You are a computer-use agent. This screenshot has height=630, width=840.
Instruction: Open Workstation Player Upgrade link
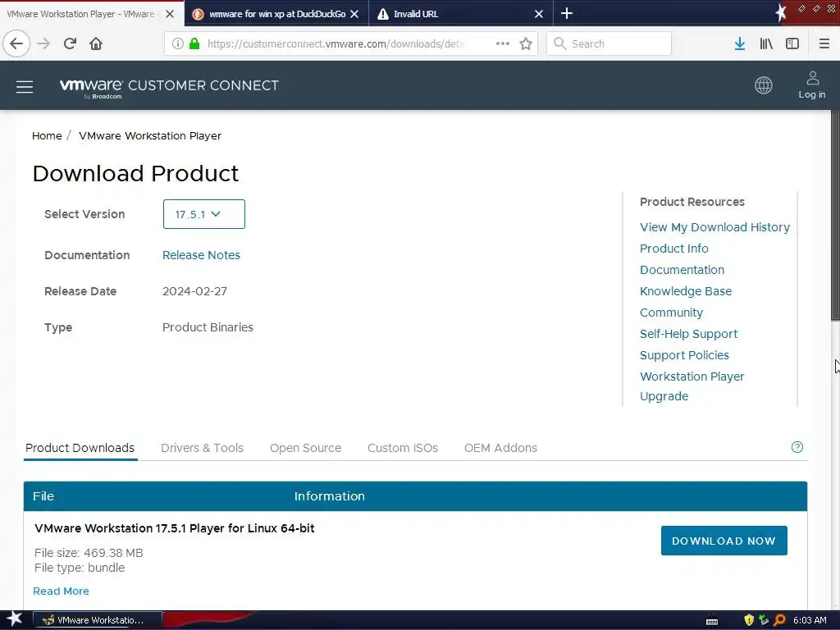[x=692, y=386]
